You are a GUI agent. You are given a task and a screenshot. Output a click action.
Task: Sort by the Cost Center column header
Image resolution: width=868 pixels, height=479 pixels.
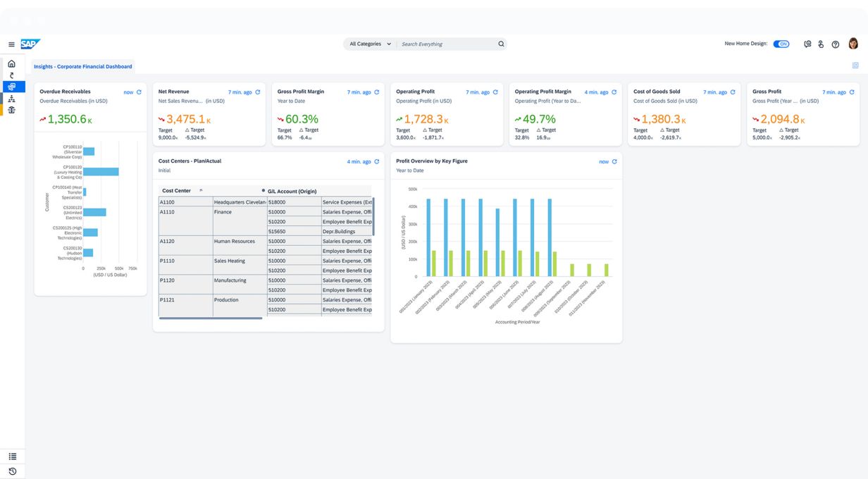[177, 191]
